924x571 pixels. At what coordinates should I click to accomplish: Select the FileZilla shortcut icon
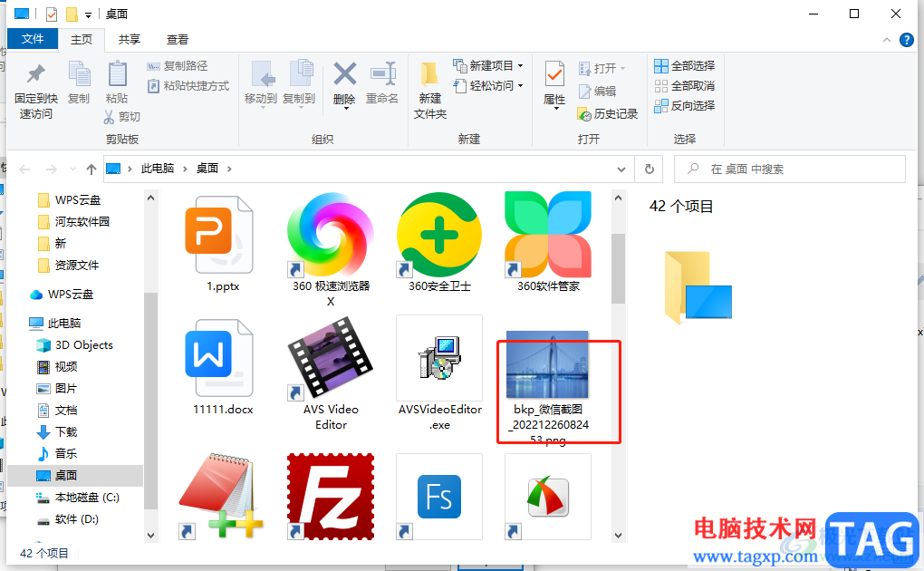tap(331, 496)
